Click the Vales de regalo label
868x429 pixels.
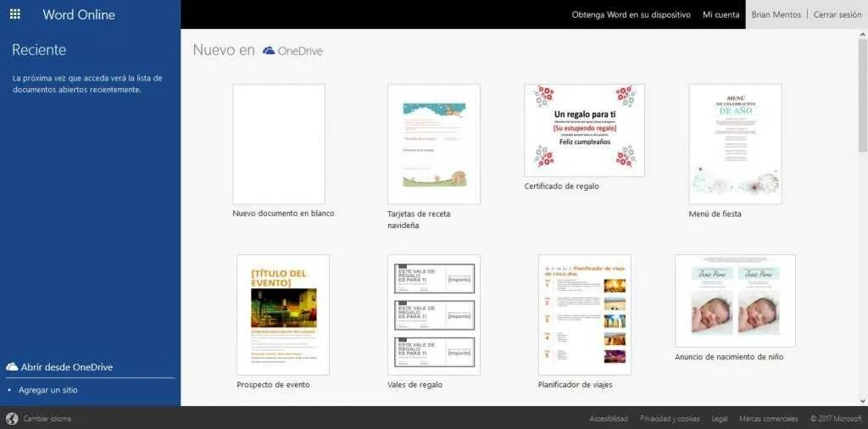[x=415, y=385]
